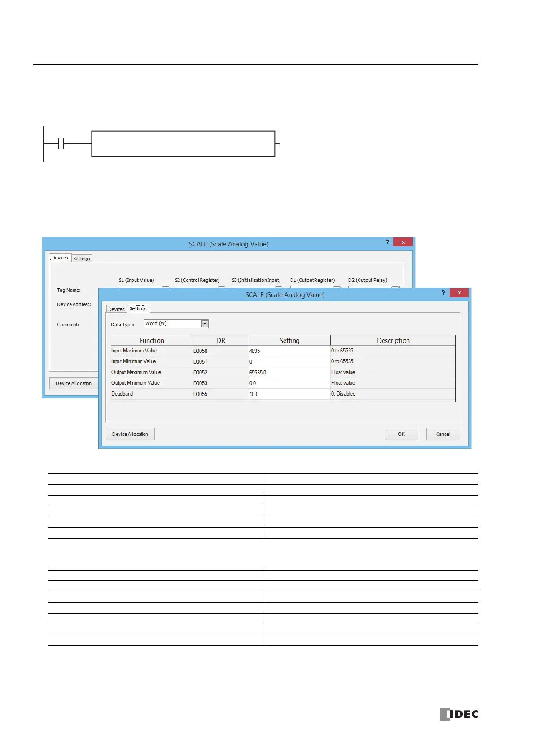Edit Output Maximum Value setting 65535.0
Image resolution: width=534 pixels, height=756 pixels.
click(x=289, y=373)
